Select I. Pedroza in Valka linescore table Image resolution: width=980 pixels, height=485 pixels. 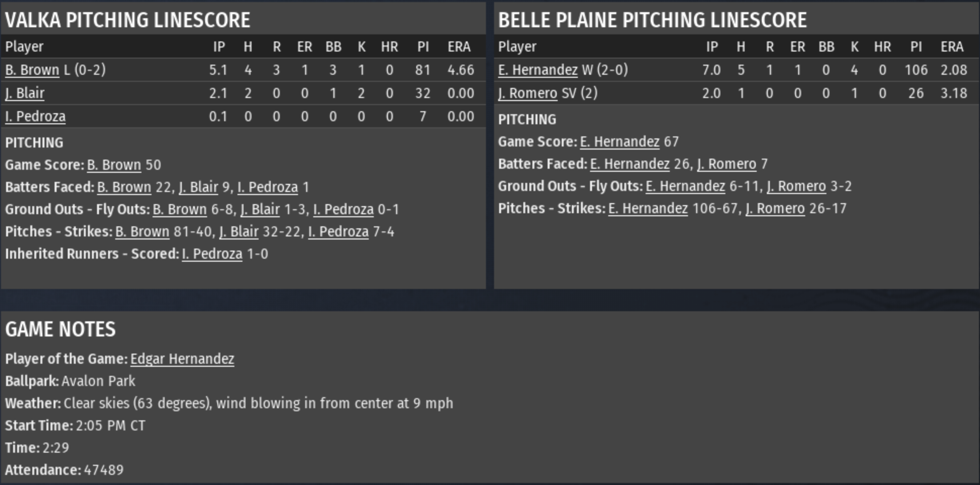coord(35,116)
